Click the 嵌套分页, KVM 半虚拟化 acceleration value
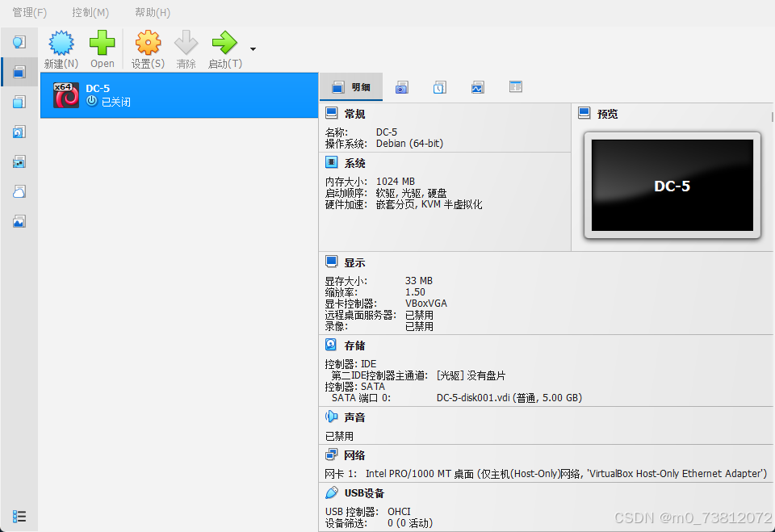This screenshot has width=775, height=532. pos(429,204)
